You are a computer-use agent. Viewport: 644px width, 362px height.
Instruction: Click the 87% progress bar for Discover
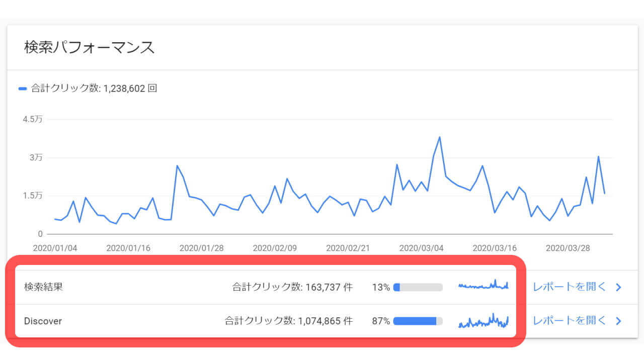pyautogui.click(x=418, y=321)
